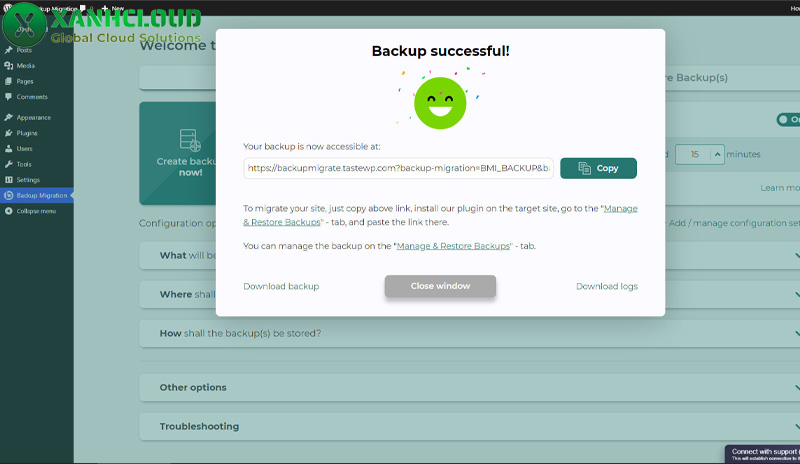
Task: Click the Copy button
Action: 598,168
